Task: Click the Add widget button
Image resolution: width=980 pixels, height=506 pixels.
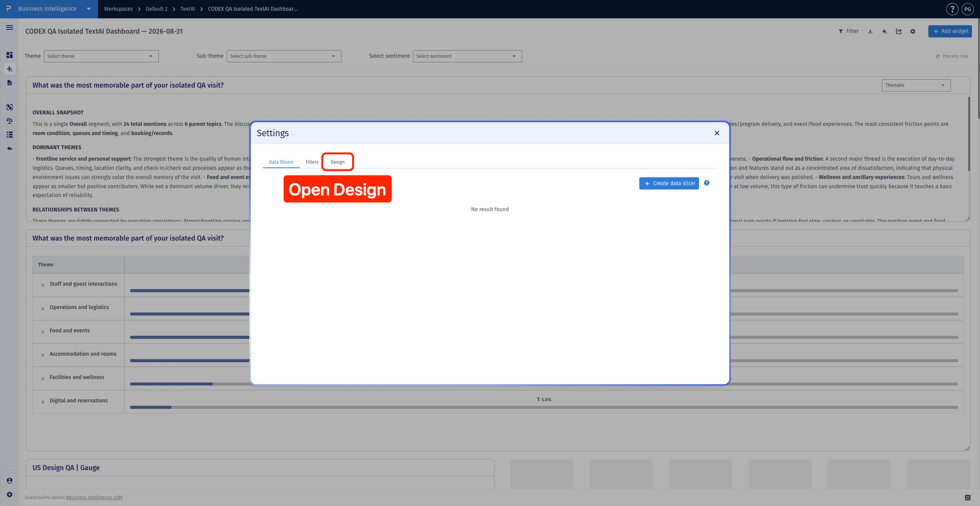Action: click(x=950, y=31)
